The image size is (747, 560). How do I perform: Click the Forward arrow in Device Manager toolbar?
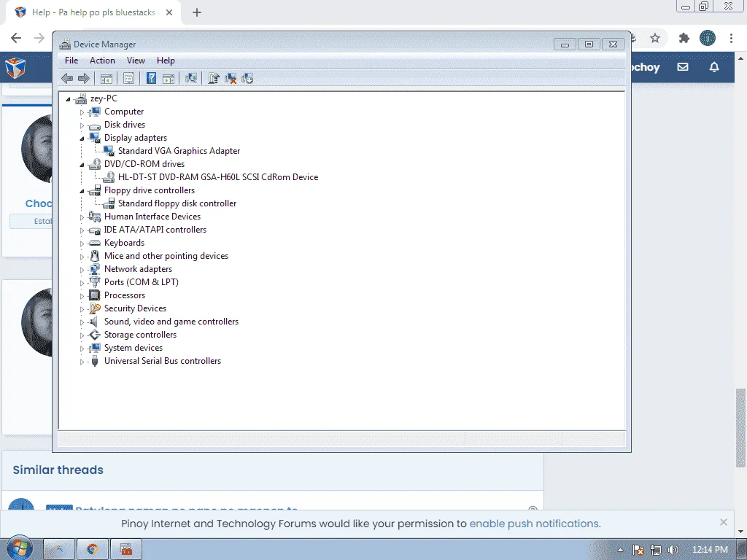pyautogui.click(x=84, y=79)
